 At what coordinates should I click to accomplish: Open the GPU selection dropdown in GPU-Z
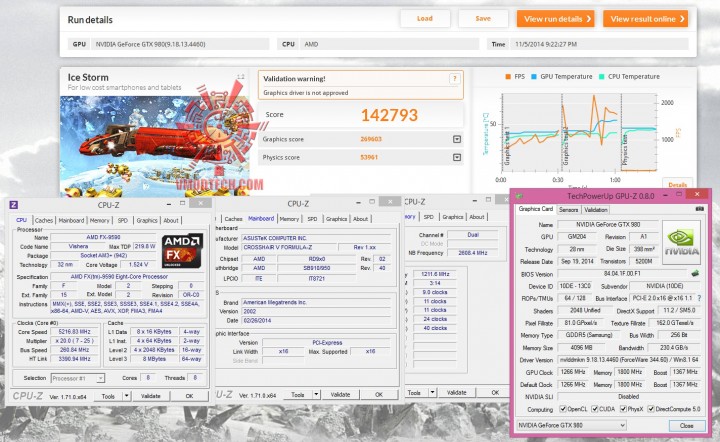point(571,425)
